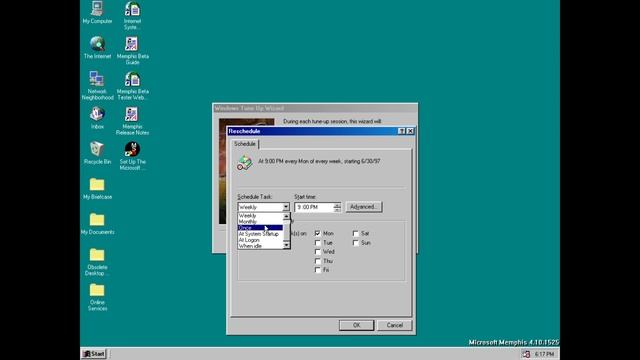Enable the Fri checkbox
Viewport: 640px width, 360px height.
(318, 270)
